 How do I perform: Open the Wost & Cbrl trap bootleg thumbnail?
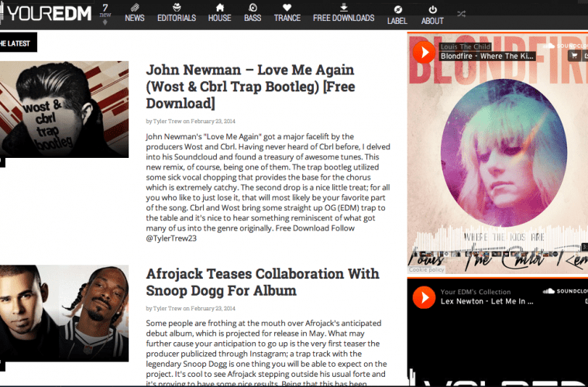click(64, 109)
